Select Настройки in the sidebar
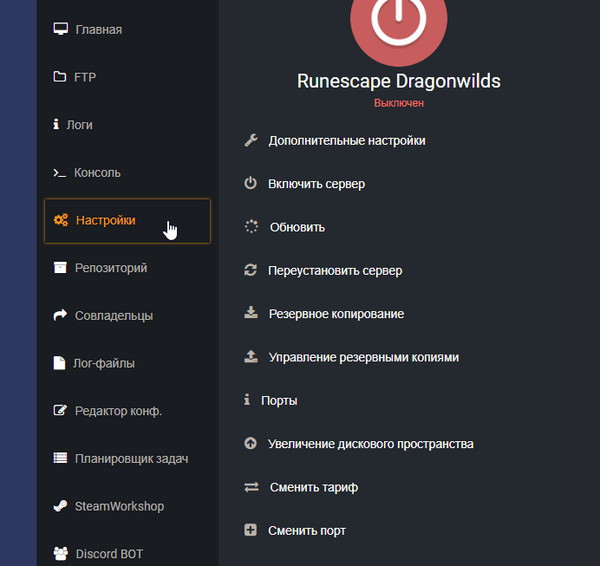Viewport: 600px width, 566px height. [105, 220]
